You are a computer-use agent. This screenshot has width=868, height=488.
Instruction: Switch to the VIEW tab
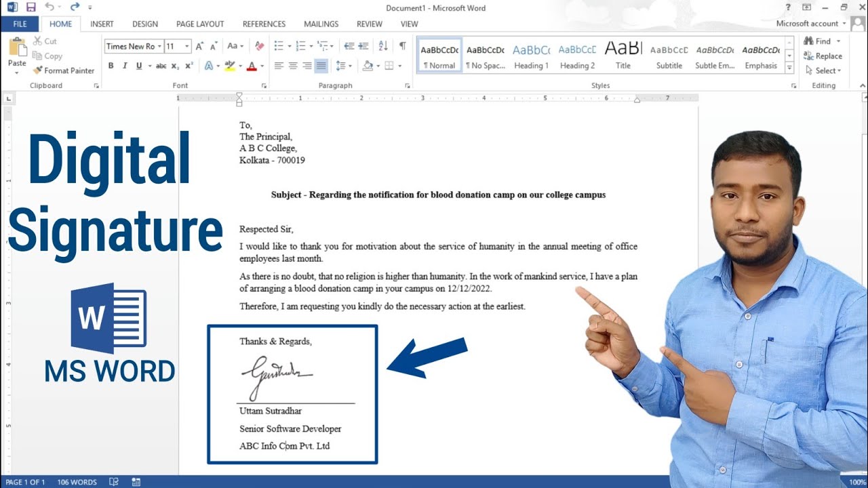pyautogui.click(x=410, y=24)
